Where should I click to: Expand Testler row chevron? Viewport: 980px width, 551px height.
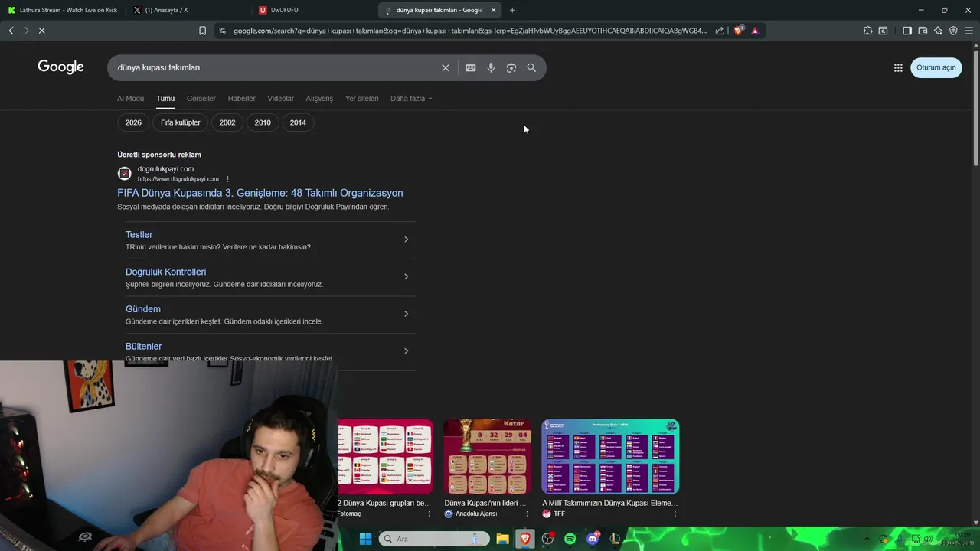coord(406,240)
